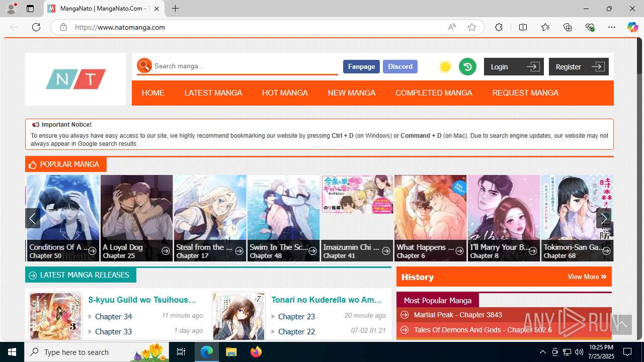The image size is (644, 362).
Task: Open split screen view icon
Action: coord(523,27)
